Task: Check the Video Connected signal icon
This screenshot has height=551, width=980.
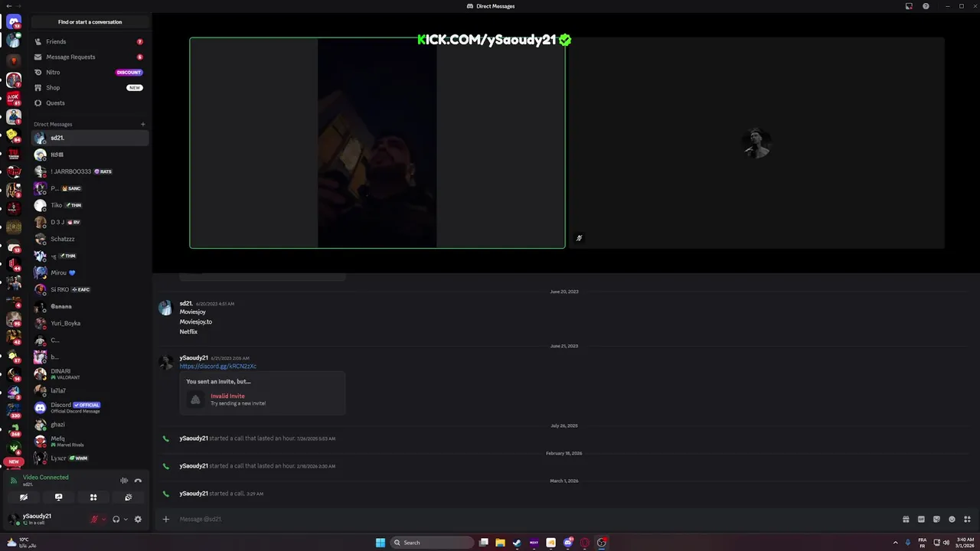Action: (13, 481)
